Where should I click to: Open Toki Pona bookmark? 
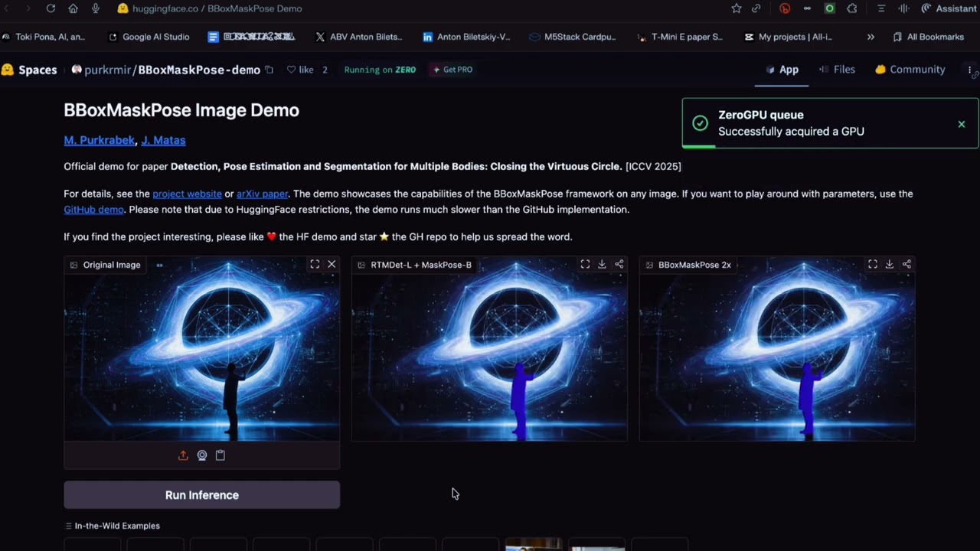[44, 37]
